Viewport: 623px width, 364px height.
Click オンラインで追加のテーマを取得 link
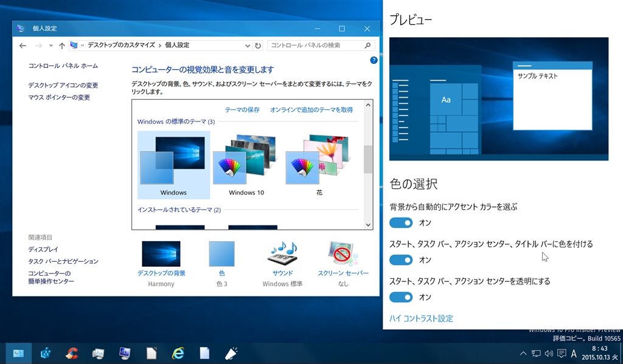click(311, 109)
